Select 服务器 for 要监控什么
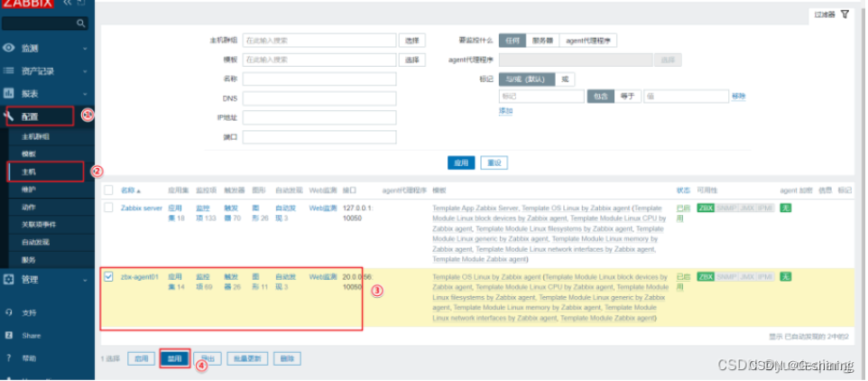This screenshot has width=868, height=381. click(542, 41)
